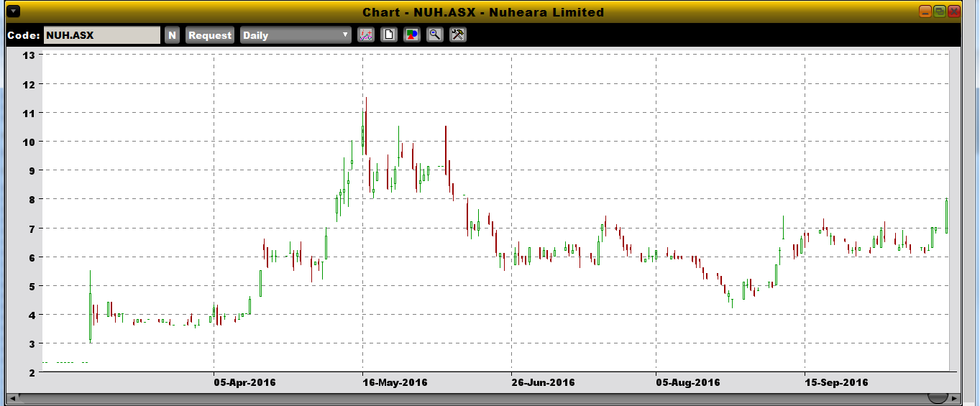980x406 pixels.
Task: Restore the chart window with green button
Action: (940, 11)
